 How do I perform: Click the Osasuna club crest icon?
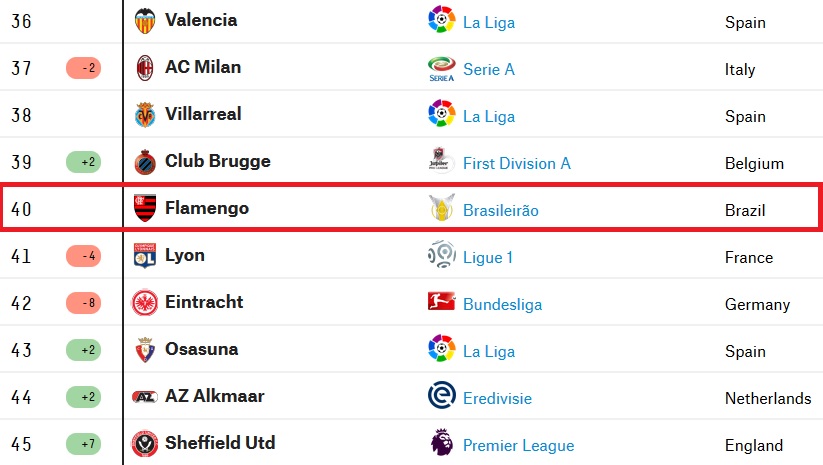[x=145, y=350]
